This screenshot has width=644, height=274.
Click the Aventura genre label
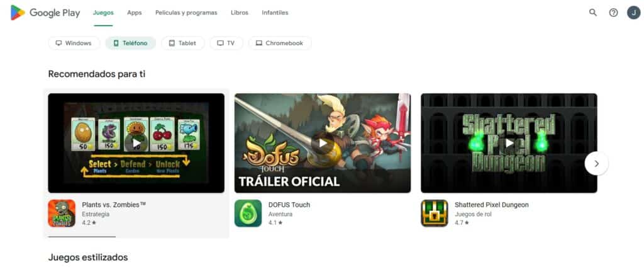tap(280, 214)
